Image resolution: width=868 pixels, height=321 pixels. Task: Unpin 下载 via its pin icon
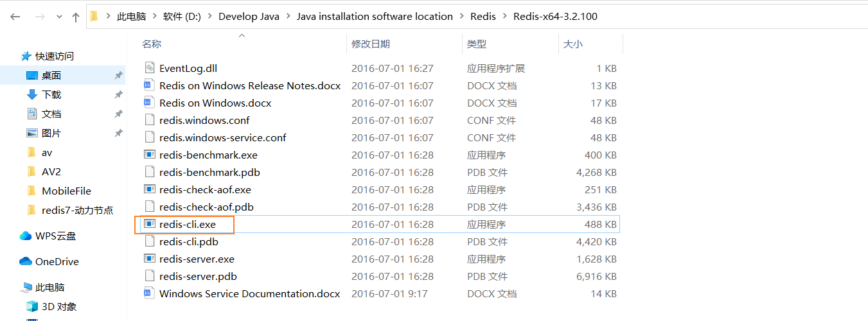pyautogui.click(x=118, y=94)
